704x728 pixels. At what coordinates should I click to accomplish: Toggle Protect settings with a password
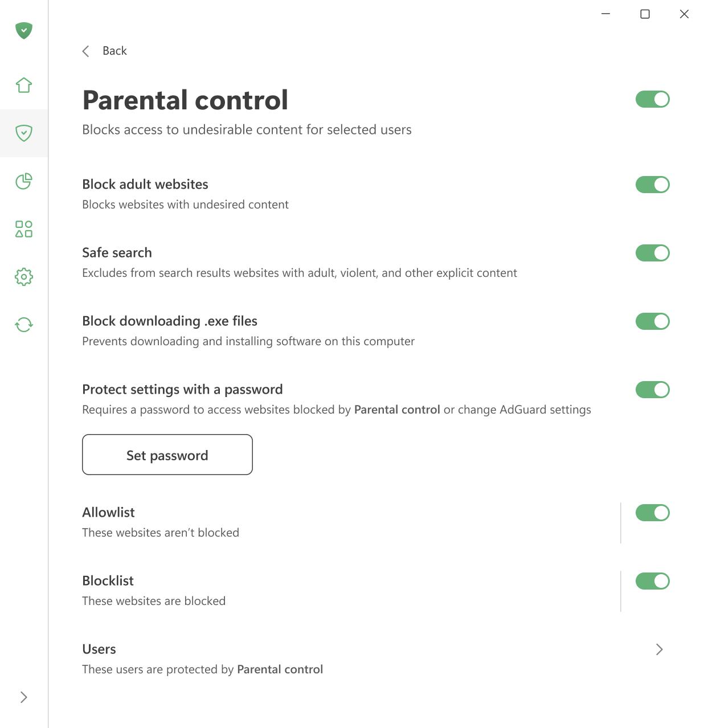pos(653,390)
